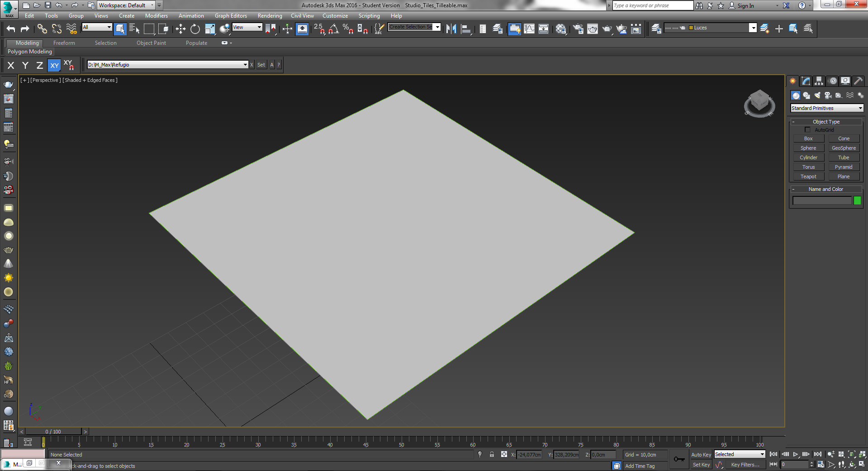
Task: Enable the AutoGrid checkbox
Action: [x=808, y=130]
